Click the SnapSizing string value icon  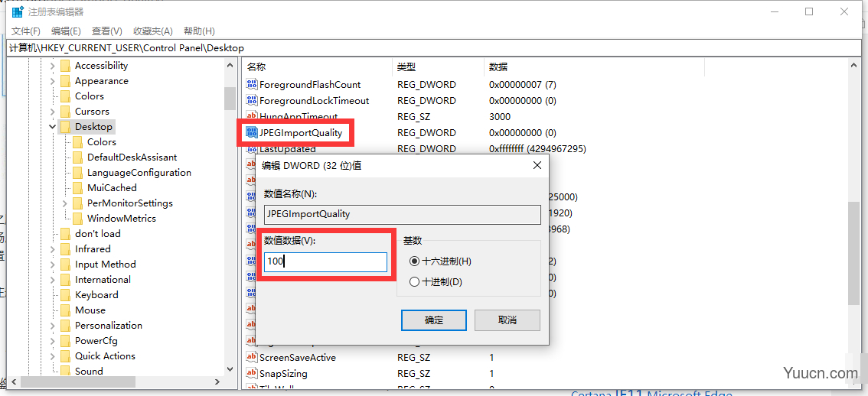click(x=252, y=373)
